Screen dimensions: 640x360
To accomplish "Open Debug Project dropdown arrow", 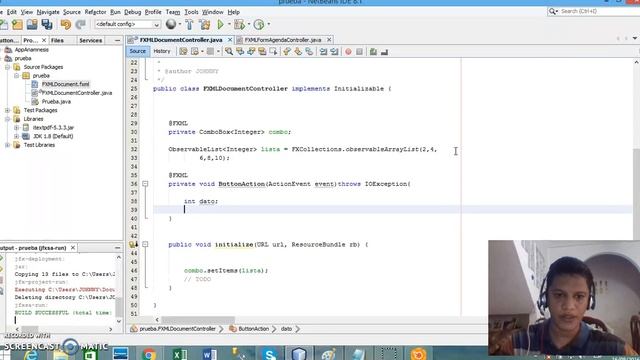I will pos(249,24).
